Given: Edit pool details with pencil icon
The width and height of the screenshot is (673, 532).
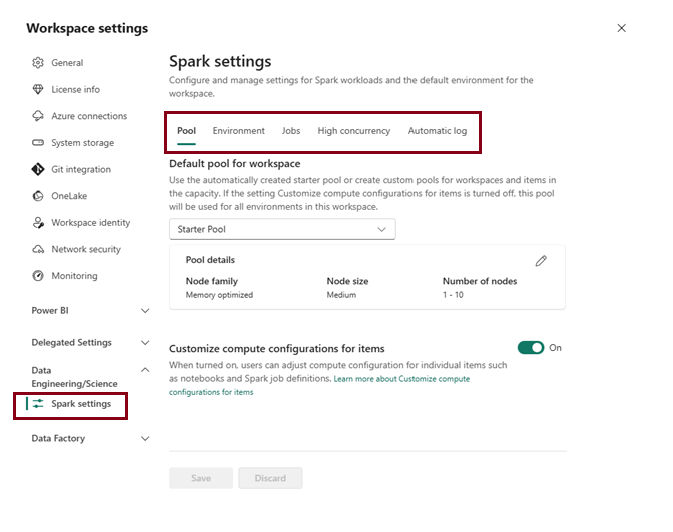Looking at the screenshot, I should (x=541, y=261).
